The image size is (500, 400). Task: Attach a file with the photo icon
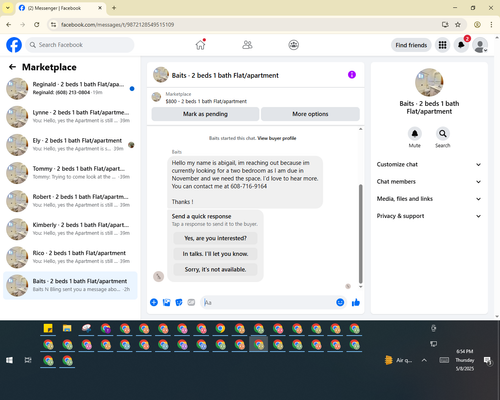pos(166,302)
